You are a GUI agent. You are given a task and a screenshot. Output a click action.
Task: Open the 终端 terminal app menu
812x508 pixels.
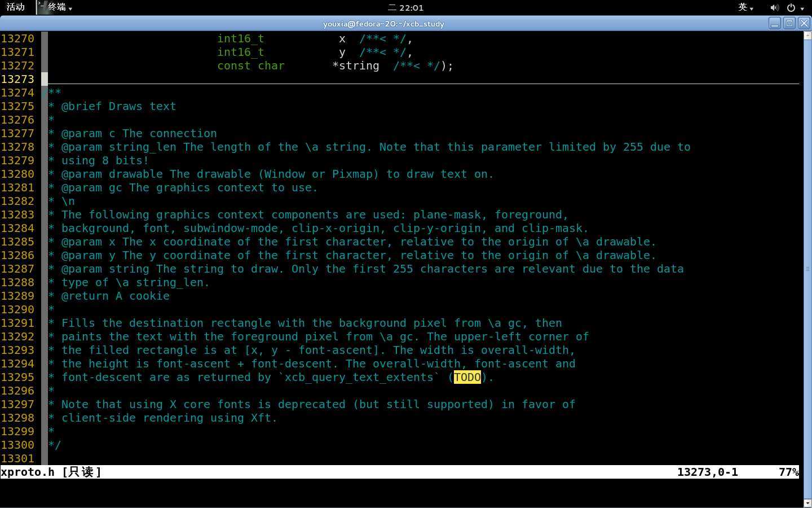click(x=60, y=7)
